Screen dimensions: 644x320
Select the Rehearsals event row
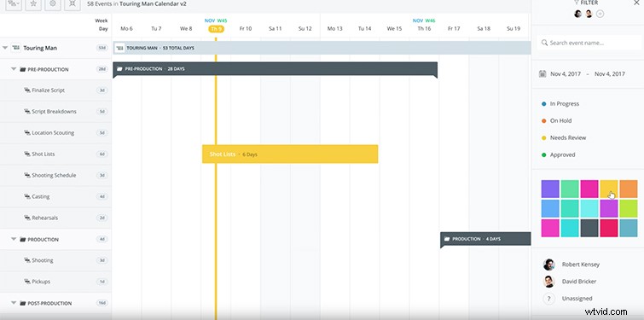(x=55, y=218)
